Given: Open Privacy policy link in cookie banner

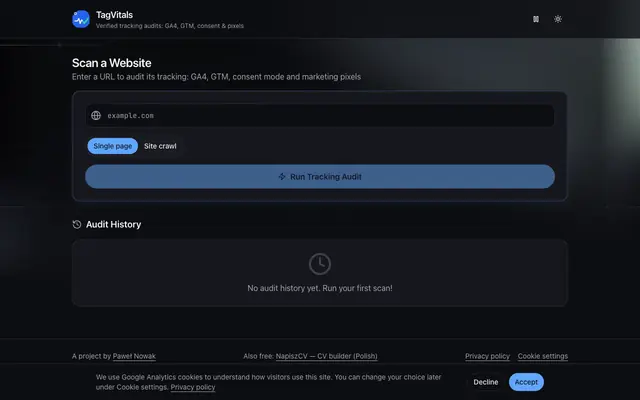Looking at the screenshot, I should [x=193, y=387].
